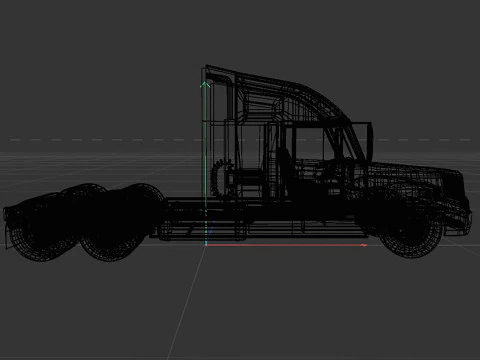Select the truck cab's sloped roof fairing
The image size is (480, 360).
(293, 95)
